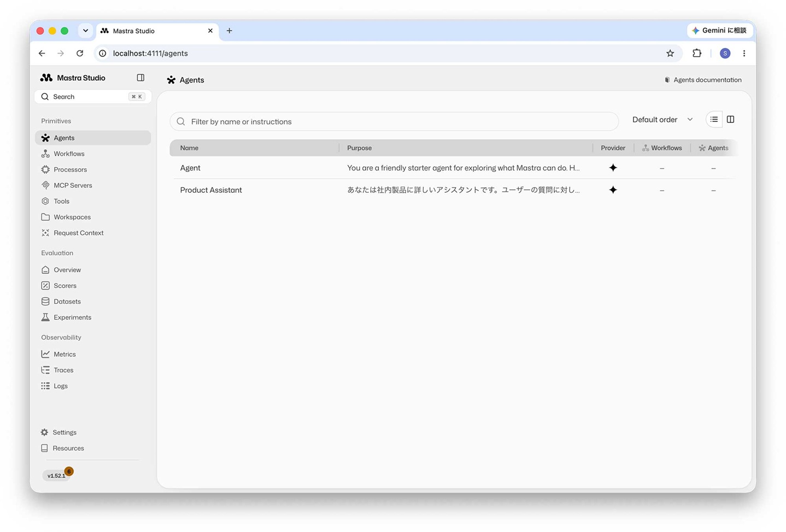
Task: Click the Traces icon
Action: coord(45,370)
